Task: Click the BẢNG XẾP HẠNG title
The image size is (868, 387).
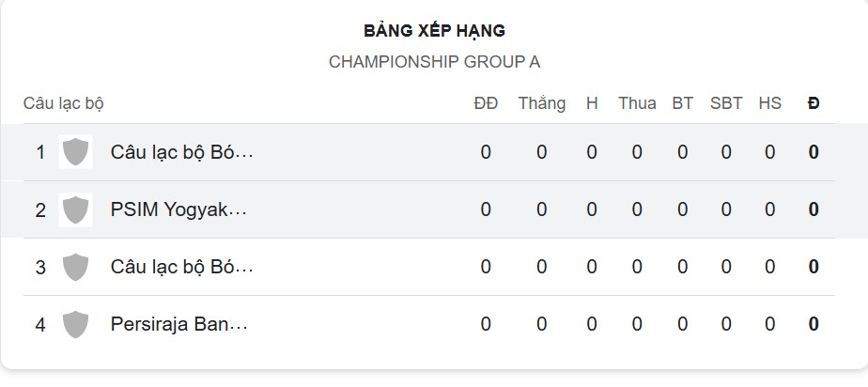Action: pyautogui.click(x=434, y=31)
